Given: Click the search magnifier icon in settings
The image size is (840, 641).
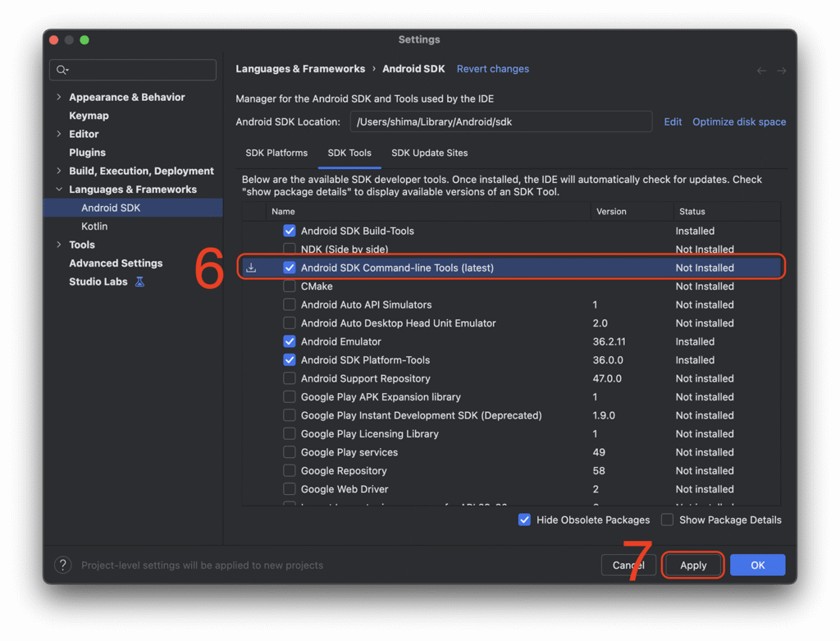Looking at the screenshot, I should tap(62, 71).
